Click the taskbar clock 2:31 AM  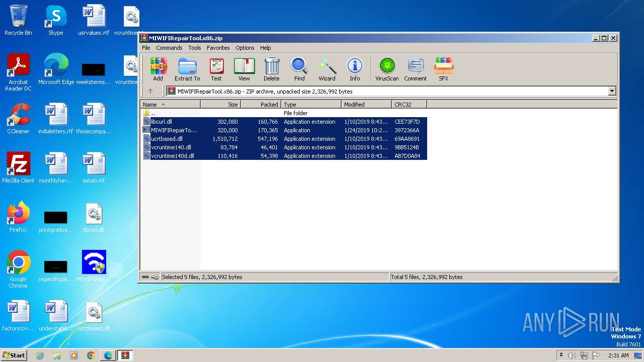click(618, 355)
